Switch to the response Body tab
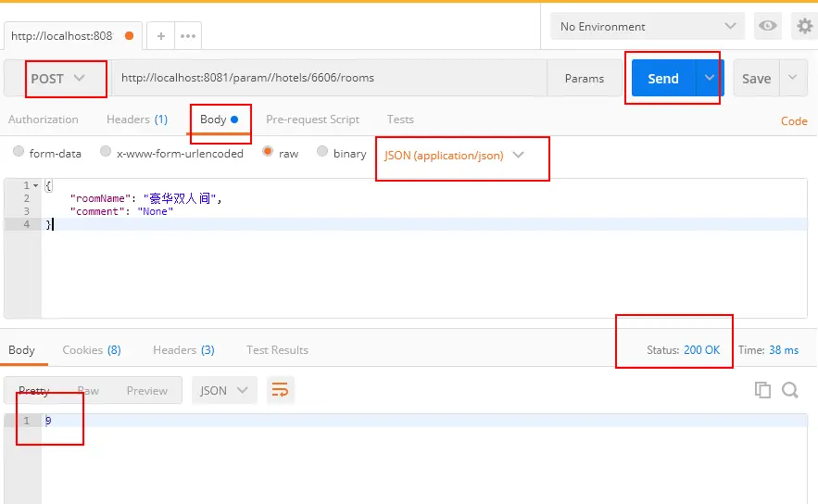 point(21,350)
